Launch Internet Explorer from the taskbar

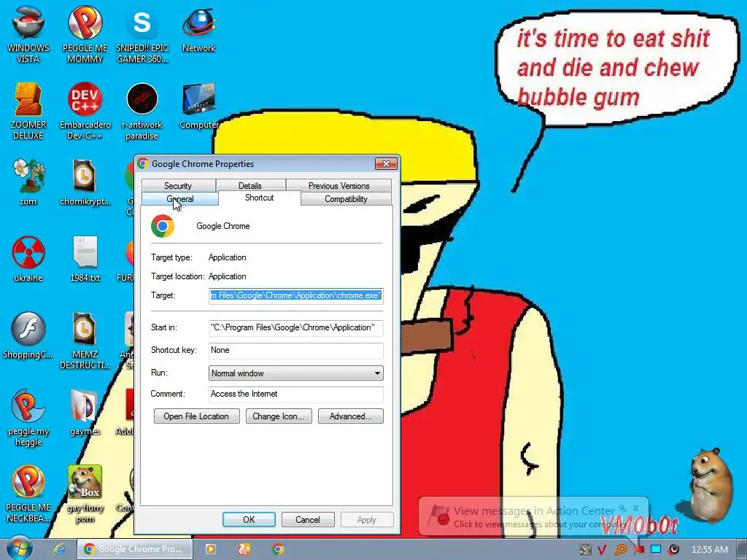click(59, 549)
